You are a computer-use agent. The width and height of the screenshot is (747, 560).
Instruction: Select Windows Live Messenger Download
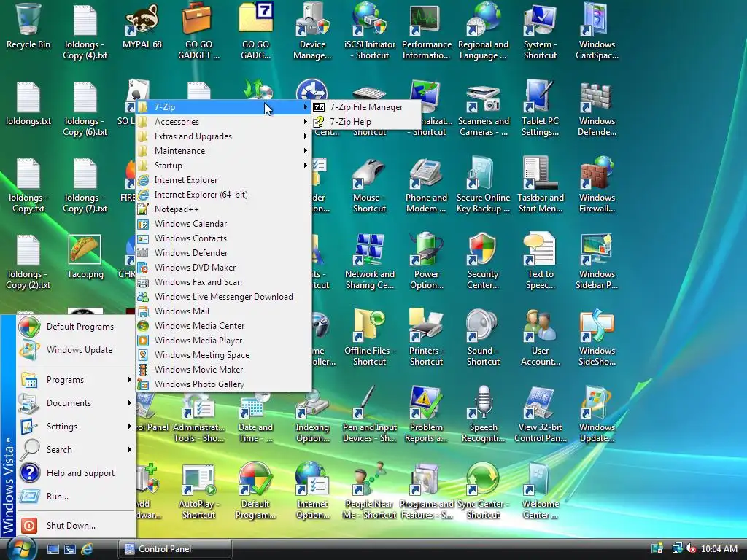coord(223,297)
